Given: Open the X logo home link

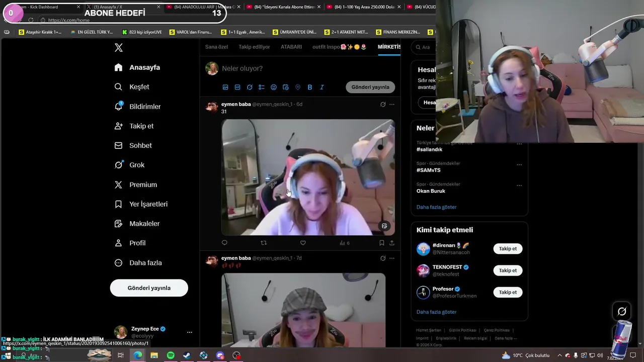Looking at the screenshot, I should tap(119, 48).
